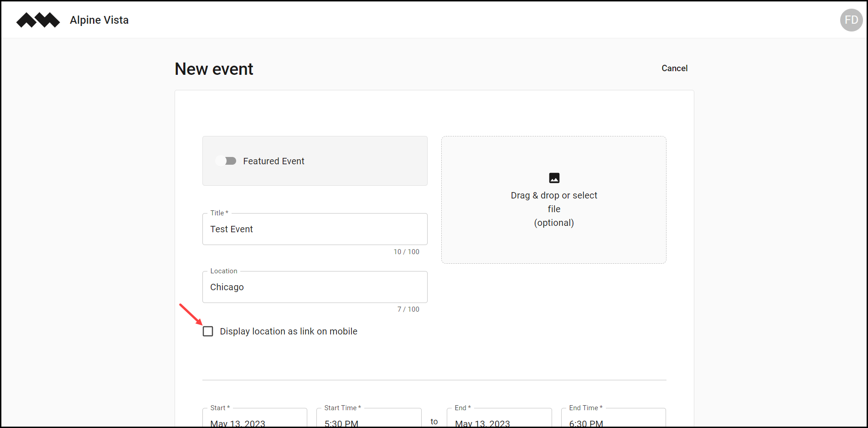The width and height of the screenshot is (868, 428).
Task: Select the Start date value "May 13, 2023"
Action: (238, 423)
